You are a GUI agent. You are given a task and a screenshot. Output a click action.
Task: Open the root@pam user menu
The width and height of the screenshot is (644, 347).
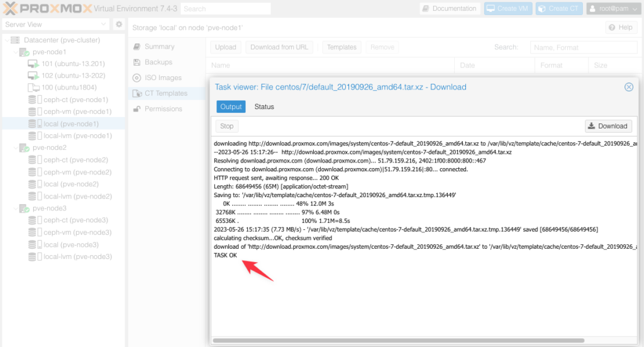point(613,9)
